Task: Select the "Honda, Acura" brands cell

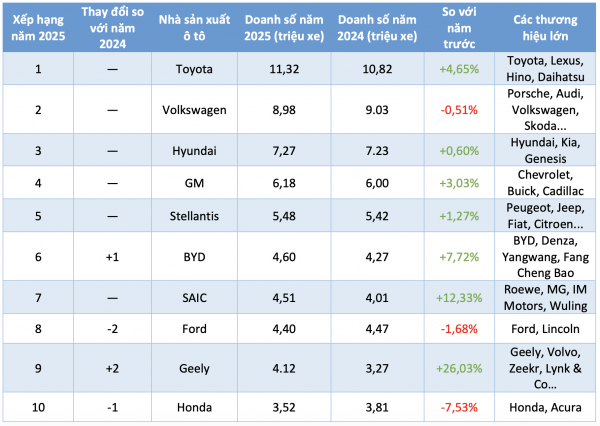Action: click(x=544, y=408)
